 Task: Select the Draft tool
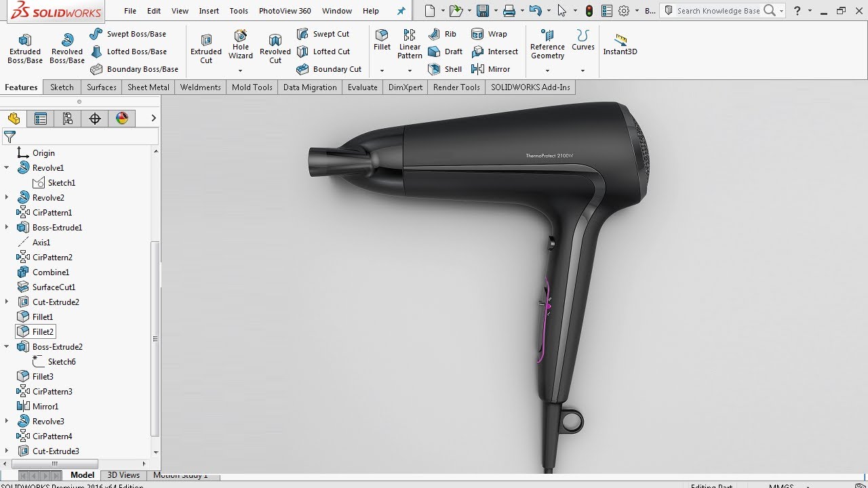446,52
